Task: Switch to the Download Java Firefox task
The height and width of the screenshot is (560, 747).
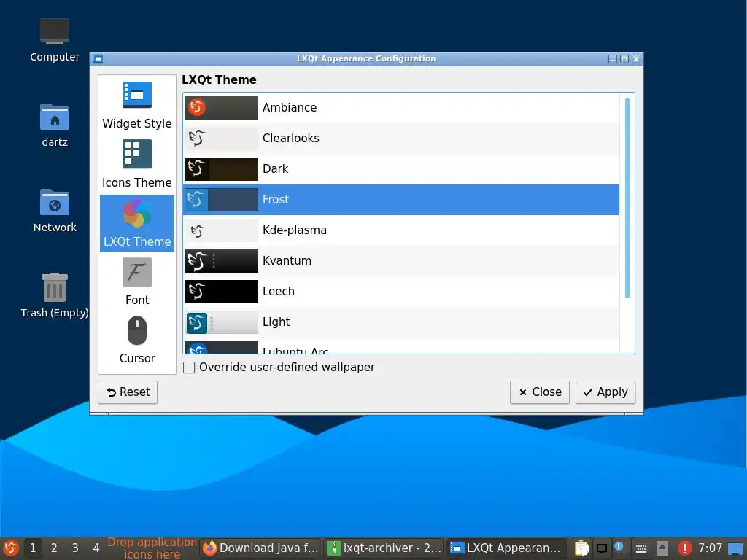Action: 260,548
